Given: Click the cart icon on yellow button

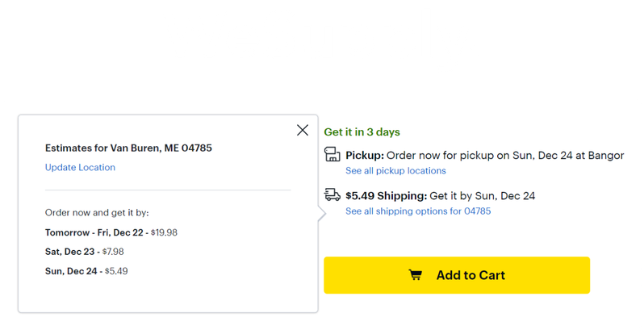Looking at the screenshot, I should 415,275.
